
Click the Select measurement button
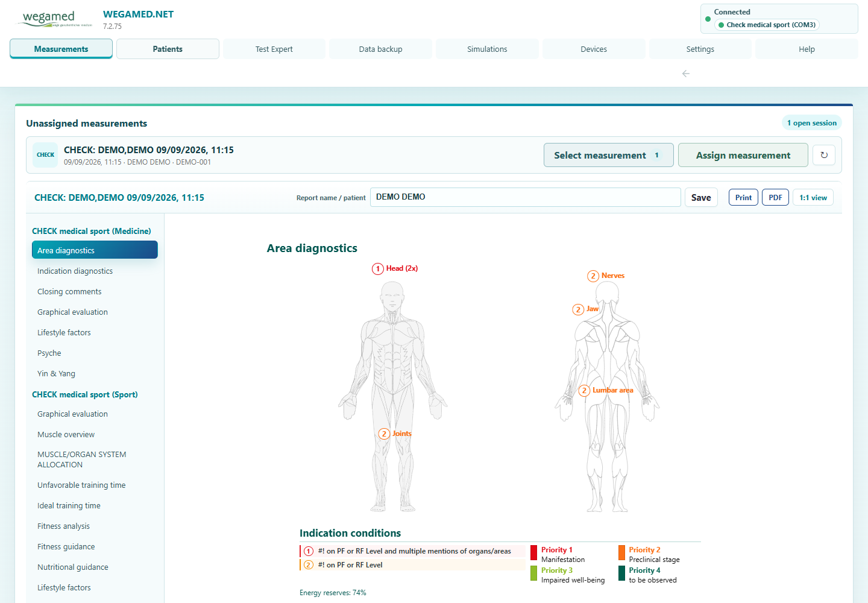tap(609, 155)
